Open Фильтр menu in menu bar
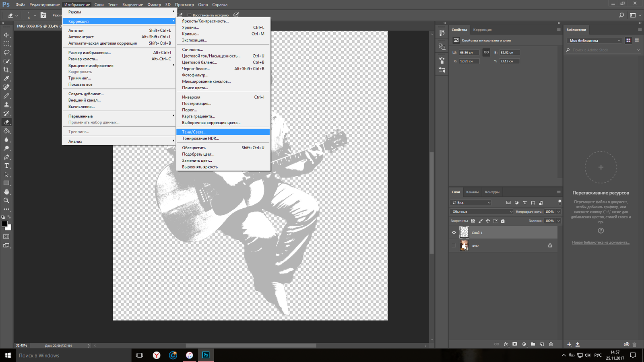The image size is (644, 362). tap(154, 4)
